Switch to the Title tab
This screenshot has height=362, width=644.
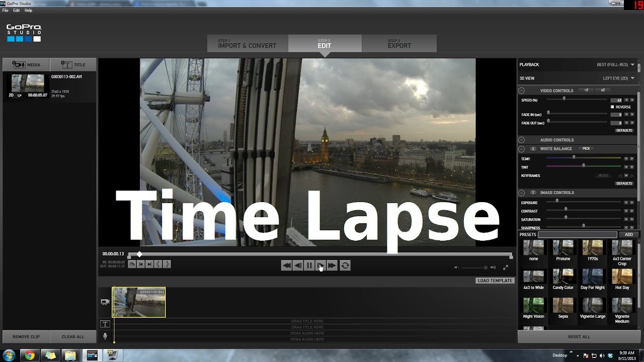pyautogui.click(x=73, y=64)
